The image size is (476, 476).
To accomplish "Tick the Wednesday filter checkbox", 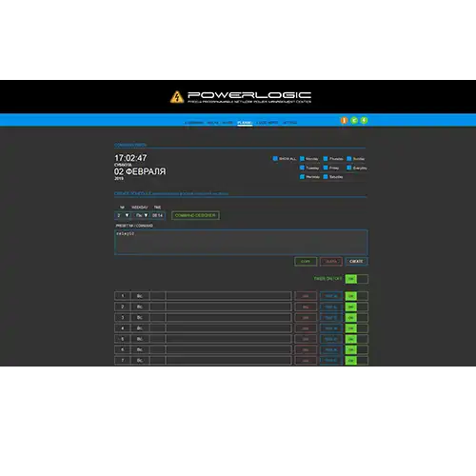I will click(x=302, y=176).
